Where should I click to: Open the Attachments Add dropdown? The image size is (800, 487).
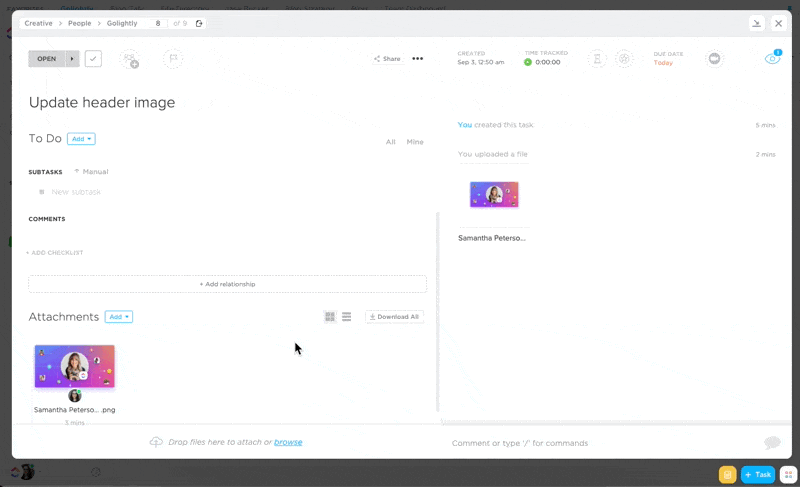click(119, 317)
